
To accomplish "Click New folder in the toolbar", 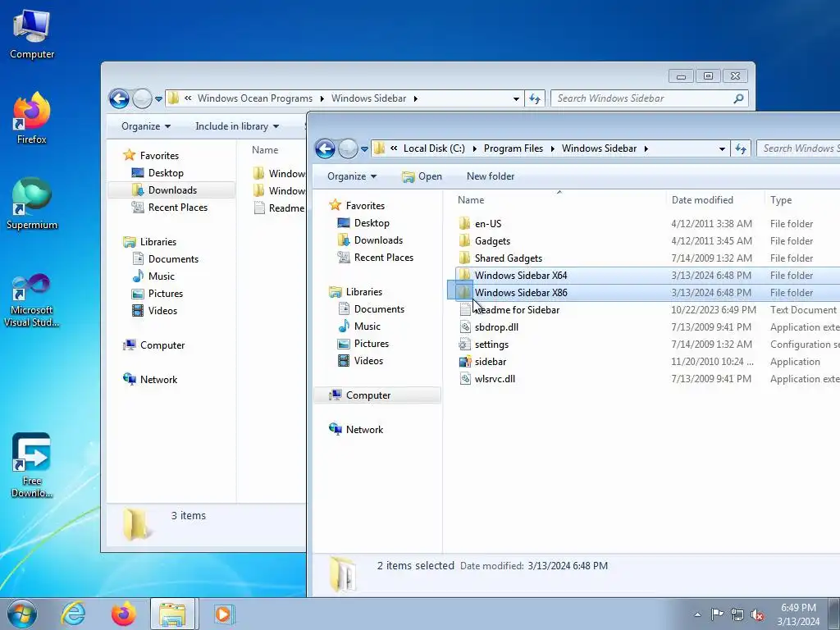I will [491, 176].
